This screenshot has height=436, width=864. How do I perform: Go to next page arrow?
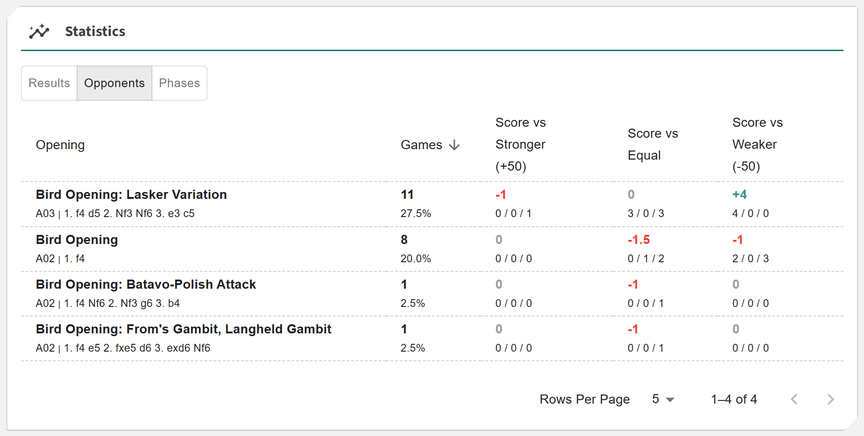pyautogui.click(x=830, y=399)
